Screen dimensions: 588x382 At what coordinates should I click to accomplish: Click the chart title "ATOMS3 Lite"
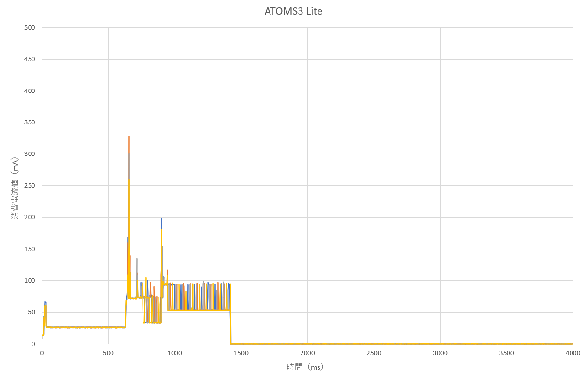pyautogui.click(x=293, y=11)
